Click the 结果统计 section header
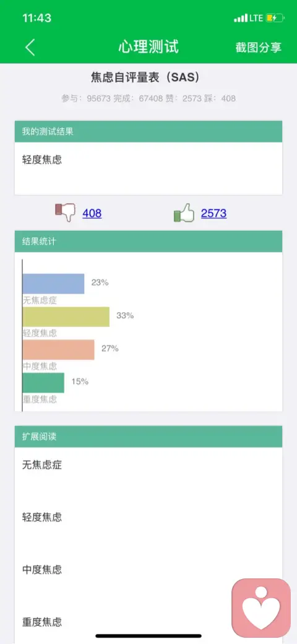This screenshot has height=644, width=297. (x=148, y=241)
